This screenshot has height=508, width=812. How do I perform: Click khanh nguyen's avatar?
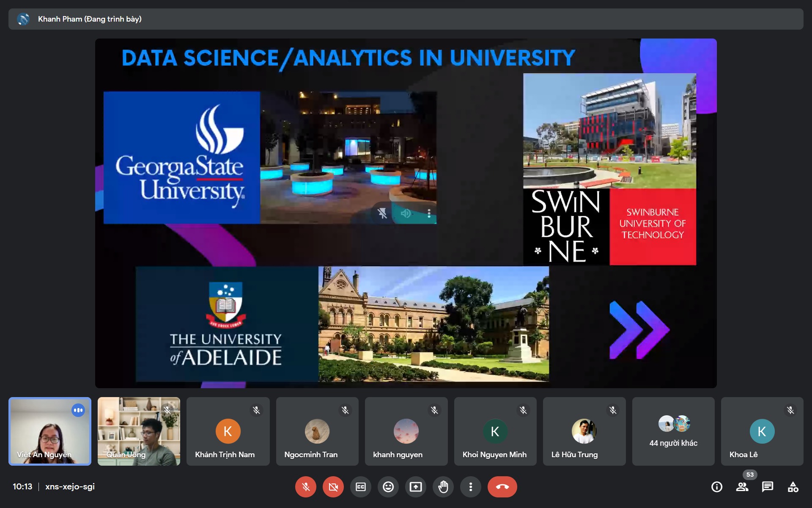pyautogui.click(x=406, y=431)
